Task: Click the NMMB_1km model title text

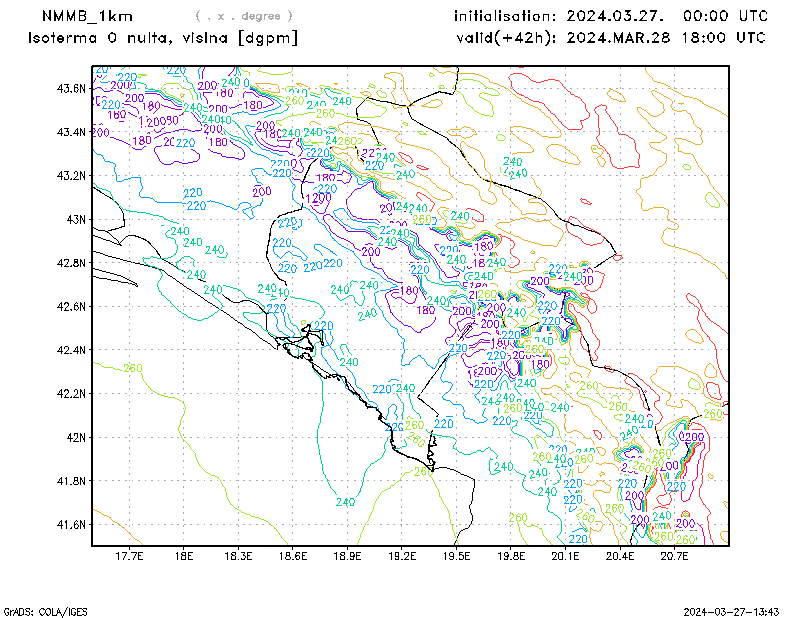Action: click(x=87, y=16)
